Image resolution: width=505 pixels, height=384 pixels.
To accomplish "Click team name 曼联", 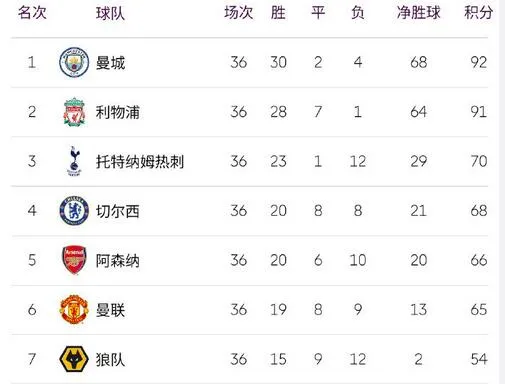I will pos(110,310).
